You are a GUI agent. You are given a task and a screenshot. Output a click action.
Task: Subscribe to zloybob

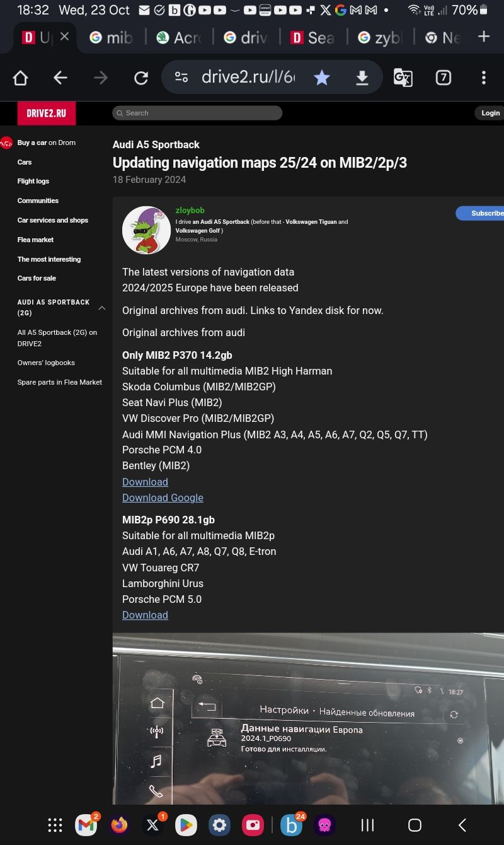click(480, 213)
